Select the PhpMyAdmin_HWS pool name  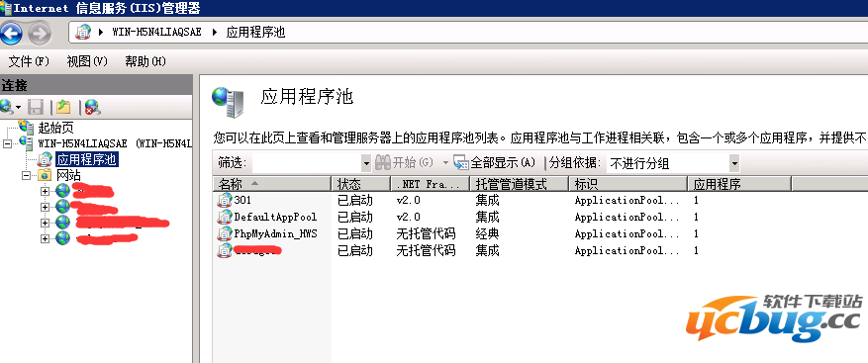pyautogui.click(x=275, y=234)
